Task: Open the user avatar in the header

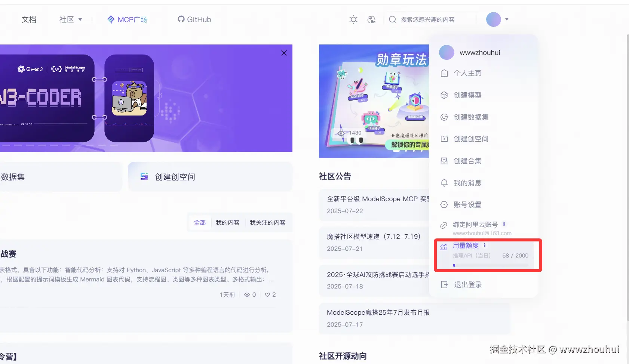Action: coord(494,19)
